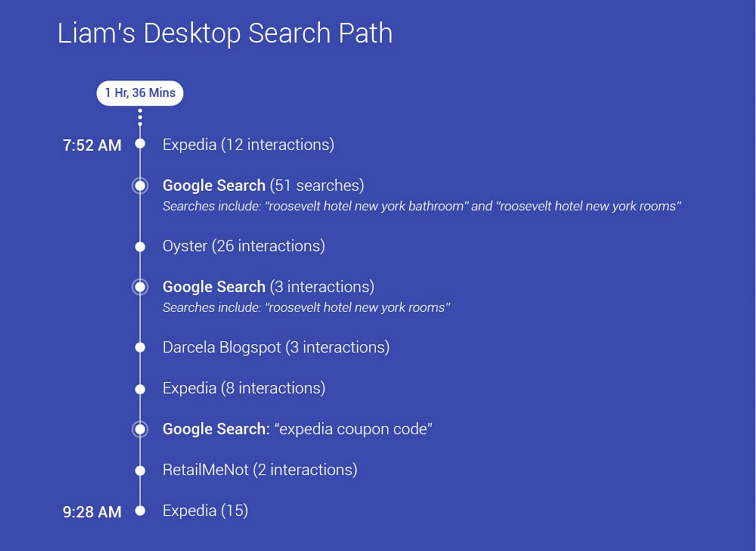The height and width of the screenshot is (551, 756).
Task: Click the text 'Google Search (51 searches)'
Action: click(x=263, y=185)
